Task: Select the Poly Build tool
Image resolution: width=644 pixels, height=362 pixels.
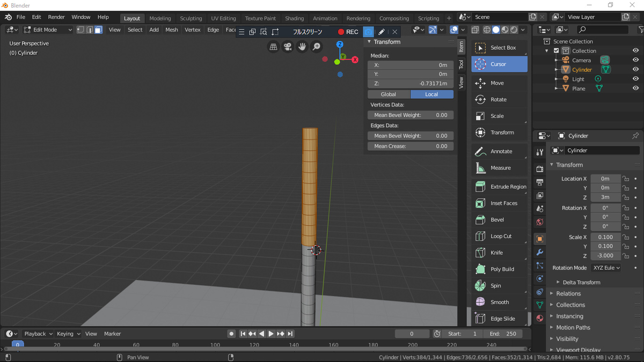Action: click(x=499, y=269)
